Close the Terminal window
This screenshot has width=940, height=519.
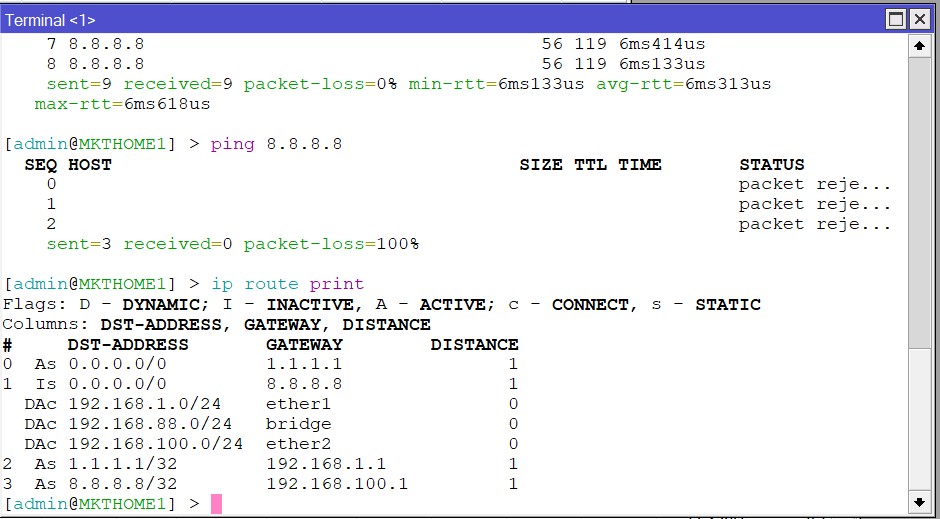point(920,20)
